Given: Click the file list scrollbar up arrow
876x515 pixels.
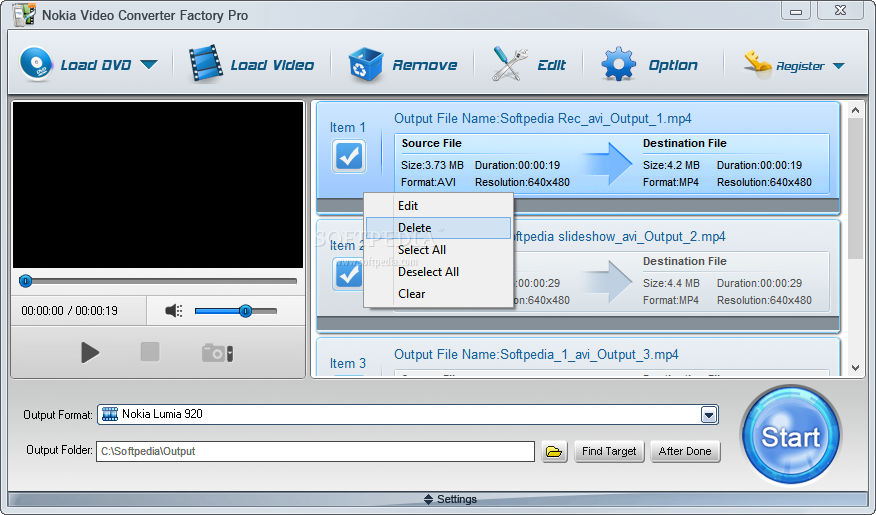Looking at the screenshot, I should 855,111.
